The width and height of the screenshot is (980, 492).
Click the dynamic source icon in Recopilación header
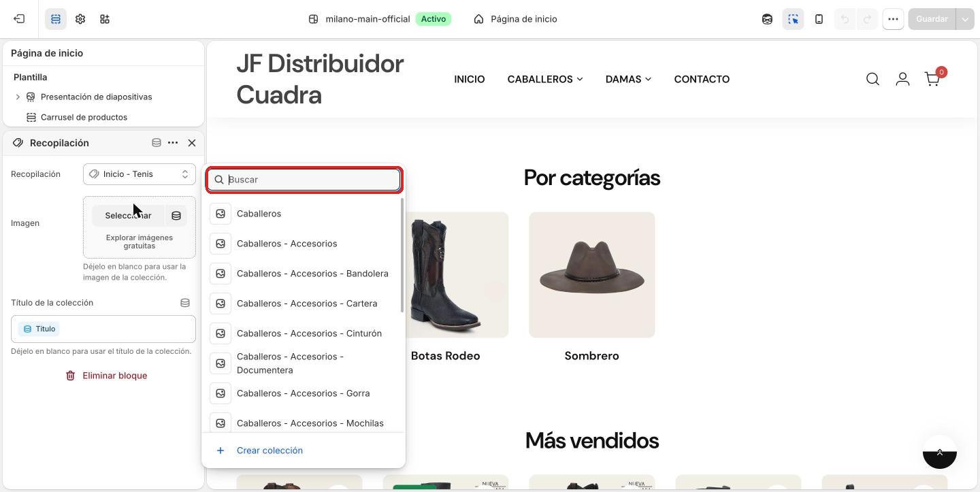click(x=157, y=143)
